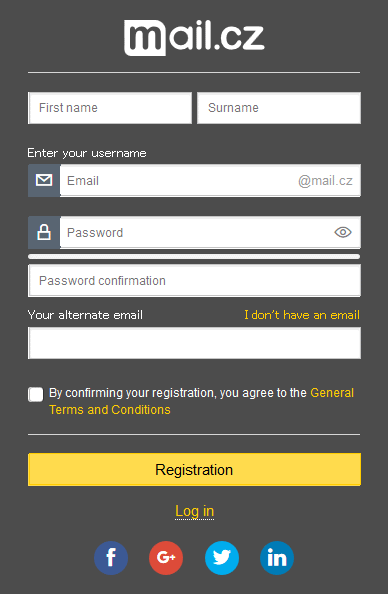Go to the Log in link
388x594 pixels.
[194, 511]
